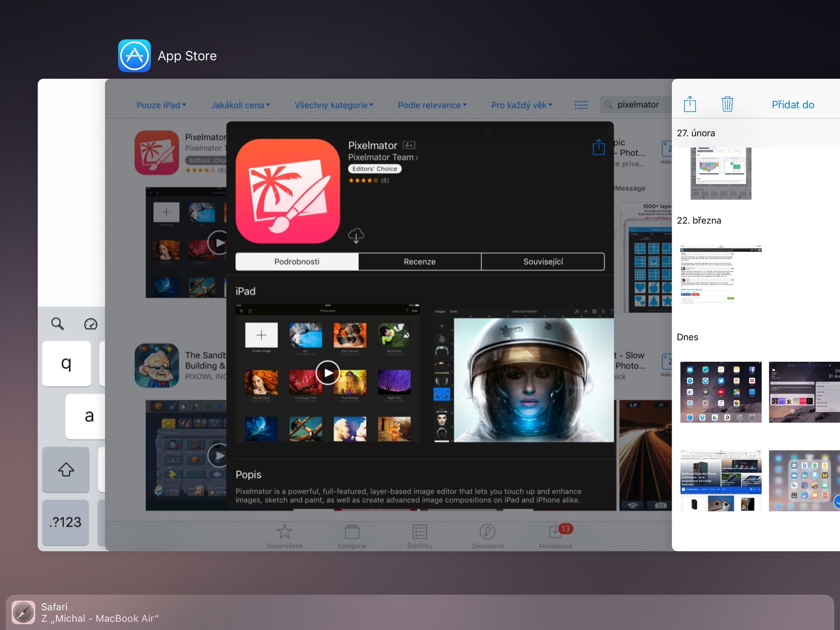Image resolution: width=840 pixels, height=630 pixels.
Task: Expand the Pouze iPad filter dropdown
Action: pos(161,105)
